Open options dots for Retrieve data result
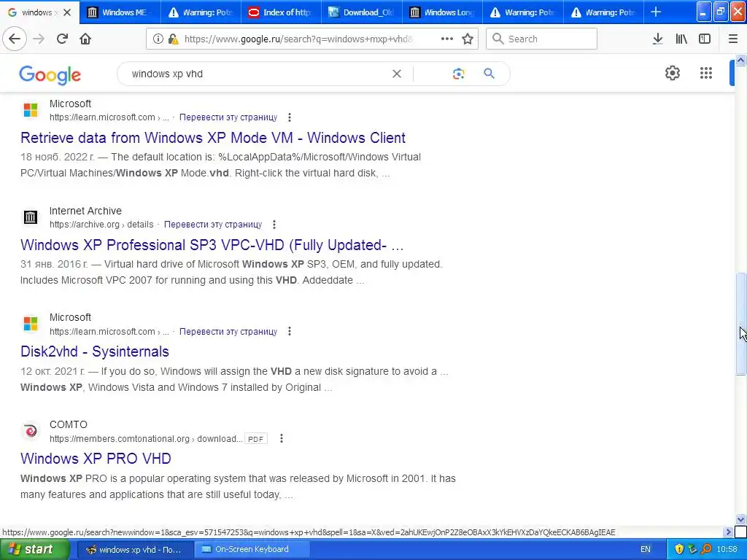Image resolution: width=747 pixels, height=560 pixels. pos(289,117)
